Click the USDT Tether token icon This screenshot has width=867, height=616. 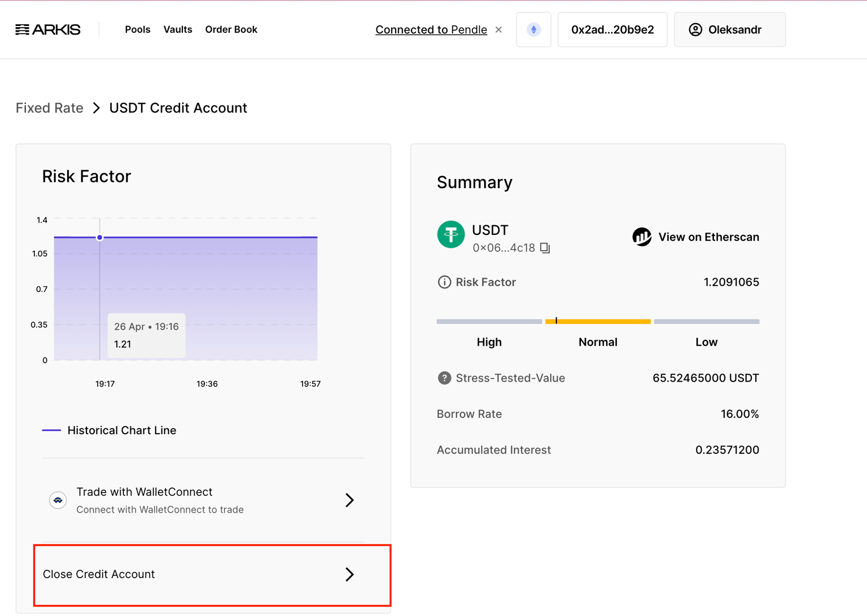click(x=450, y=234)
